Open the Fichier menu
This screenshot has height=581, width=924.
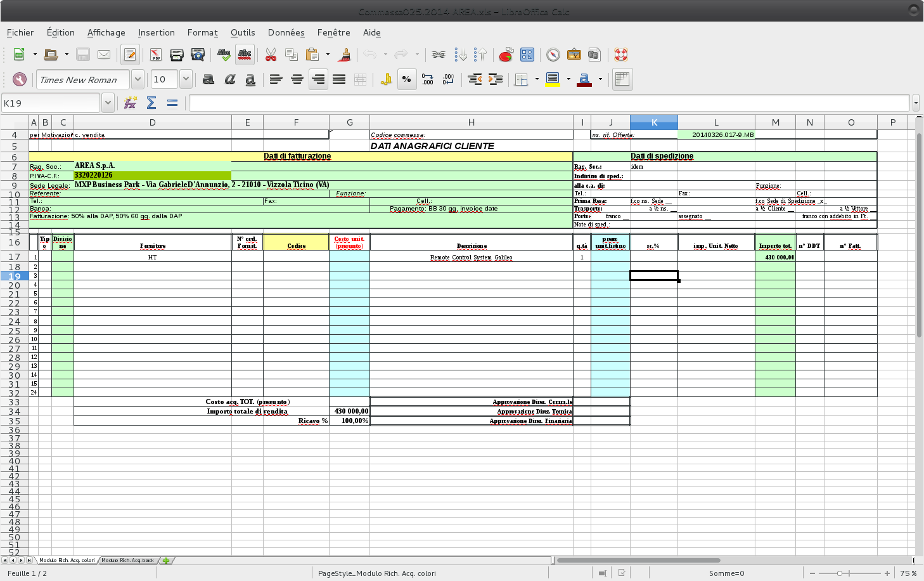tap(20, 32)
